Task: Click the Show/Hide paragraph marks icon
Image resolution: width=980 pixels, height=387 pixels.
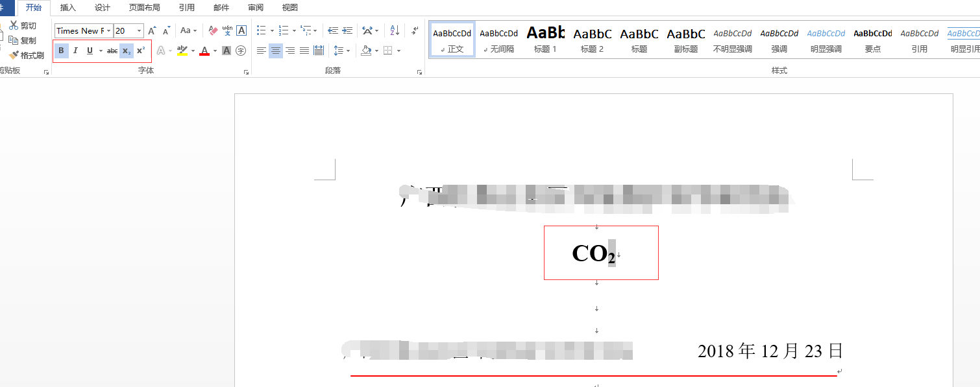Action: coord(414,30)
